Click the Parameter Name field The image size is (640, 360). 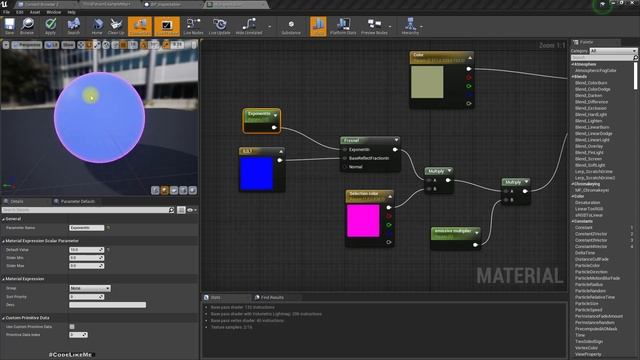click(x=87, y=228)
